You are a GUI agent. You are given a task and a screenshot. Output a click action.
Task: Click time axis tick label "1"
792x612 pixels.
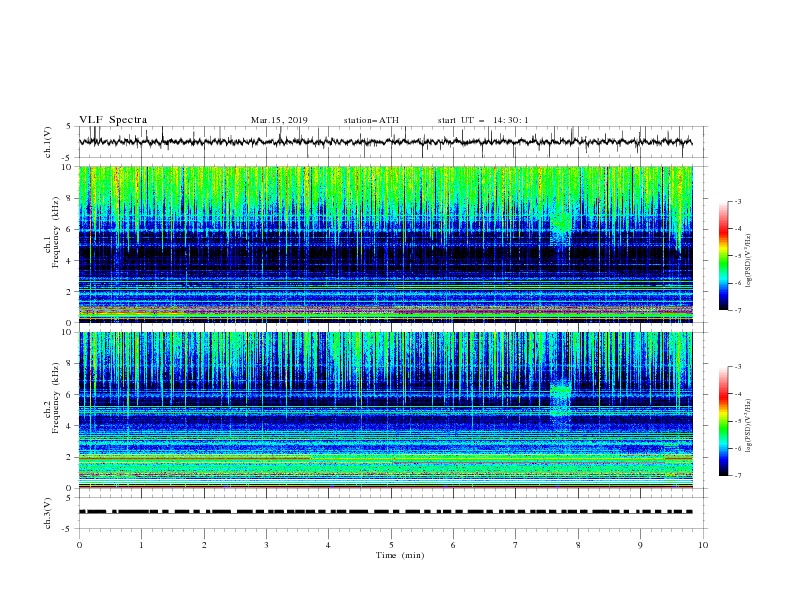point(141,545)
